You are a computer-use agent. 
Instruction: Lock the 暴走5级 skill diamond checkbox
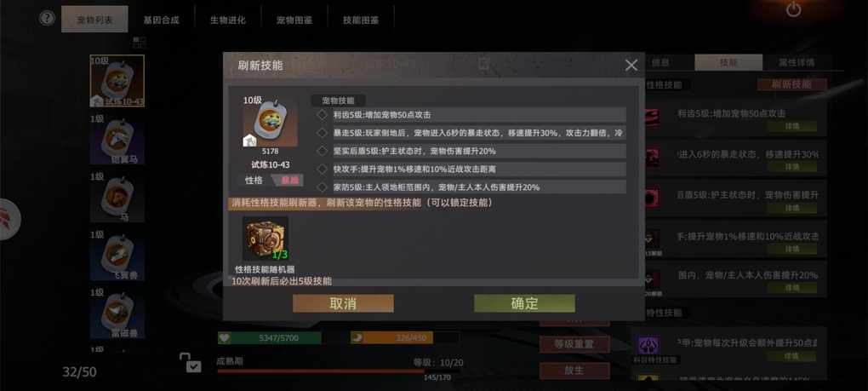[x=323, y=134]
